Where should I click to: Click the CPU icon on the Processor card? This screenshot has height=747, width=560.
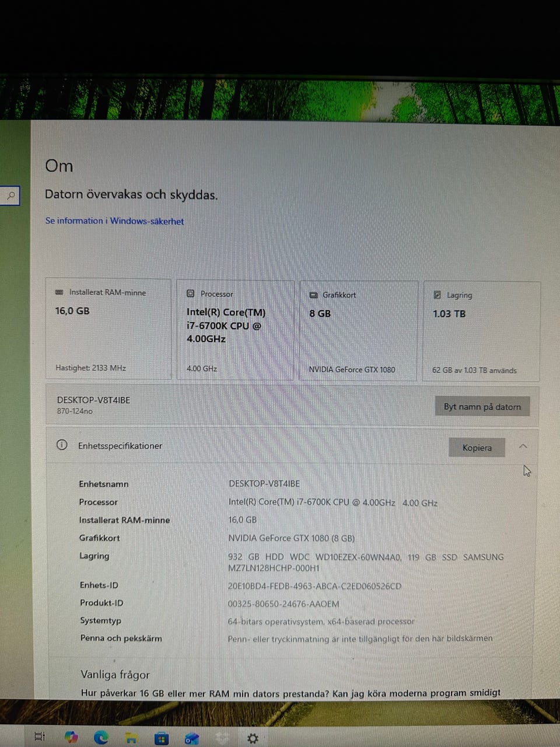point(190,294)
